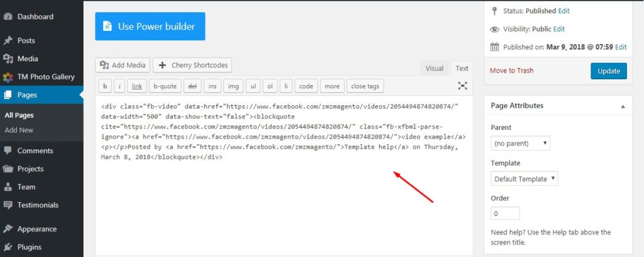
Task: Click the img quicktag button
Action: [x=233, y=86]
